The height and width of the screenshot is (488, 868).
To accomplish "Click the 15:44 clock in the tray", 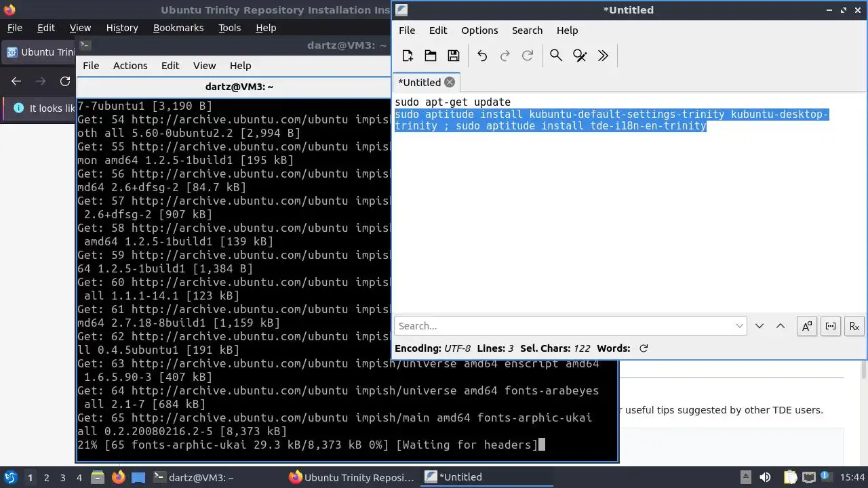I will [x=852, y=477].
